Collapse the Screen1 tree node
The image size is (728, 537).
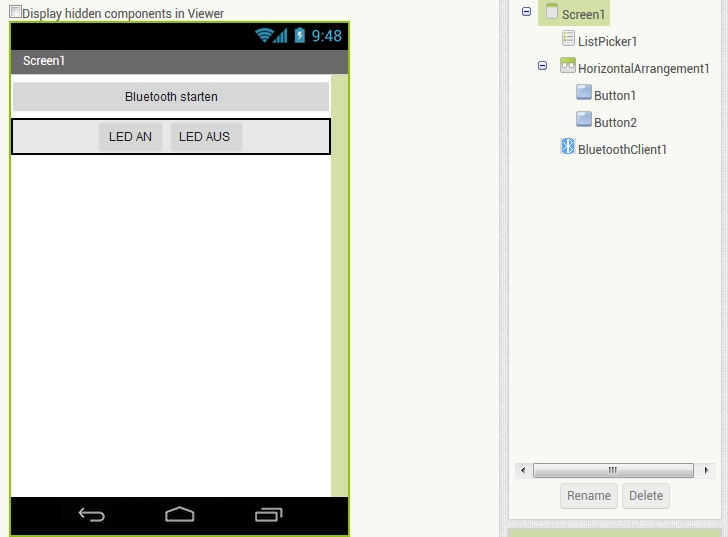[x=526, y=12]
